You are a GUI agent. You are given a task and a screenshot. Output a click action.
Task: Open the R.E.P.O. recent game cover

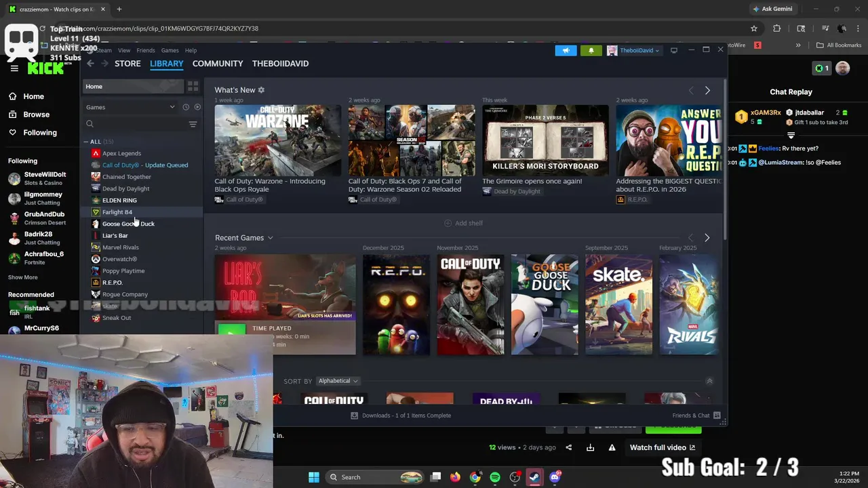coord(396,304)
